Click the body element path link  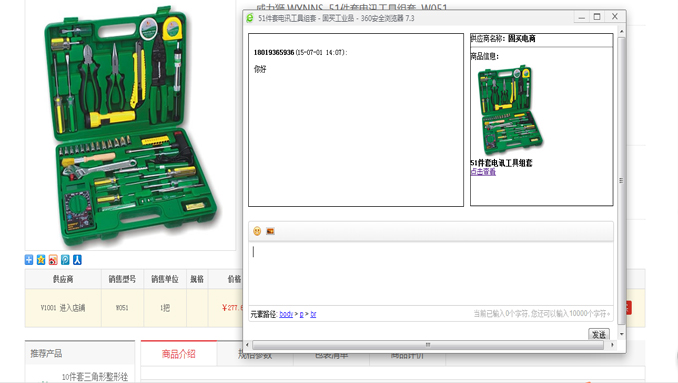coord(286,314)
